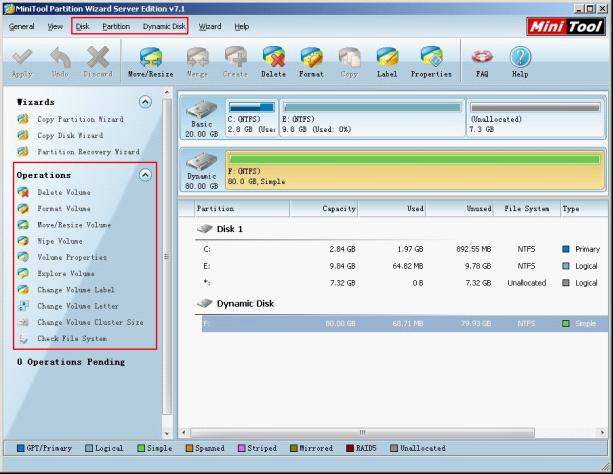Image resolution: width=613 pixels, height=474 pixels.
Task: Launch Copy Disk Wizard
Action: click(x=70, y=135)
